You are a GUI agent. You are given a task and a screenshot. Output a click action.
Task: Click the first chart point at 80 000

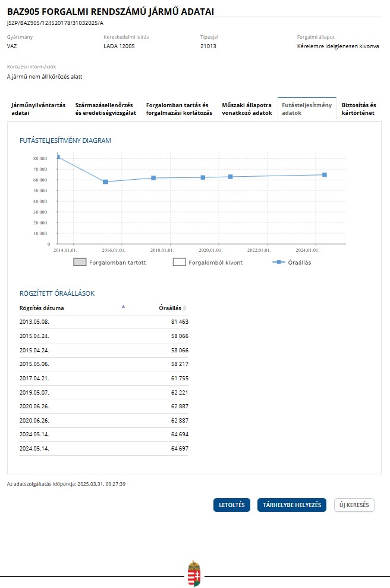point(58,157)
